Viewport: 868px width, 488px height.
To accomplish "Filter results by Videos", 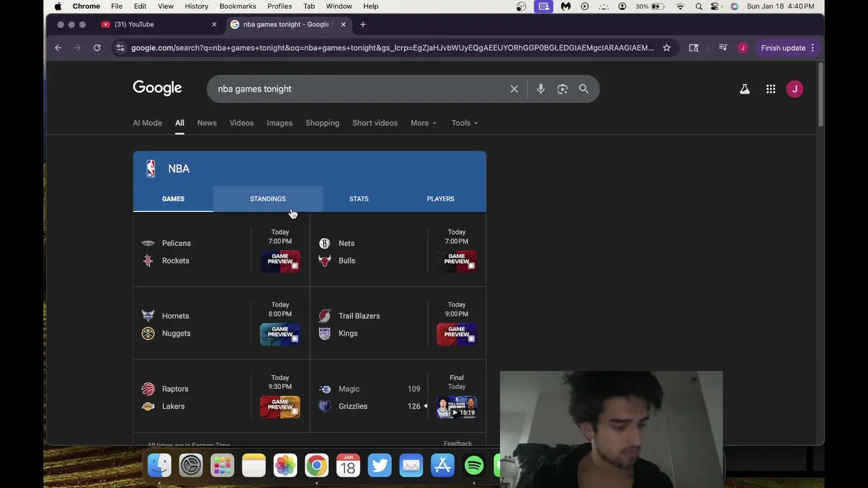I will pos(241,123).
